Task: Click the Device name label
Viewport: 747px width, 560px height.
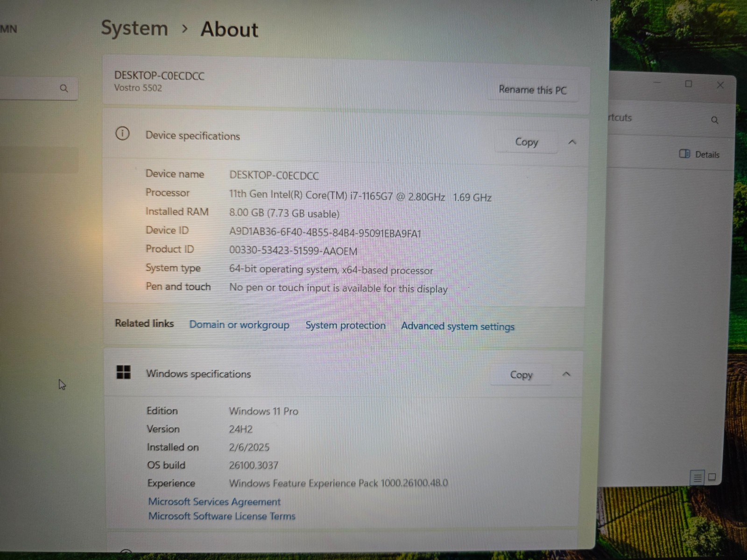Action: click(x=175, y=174)
